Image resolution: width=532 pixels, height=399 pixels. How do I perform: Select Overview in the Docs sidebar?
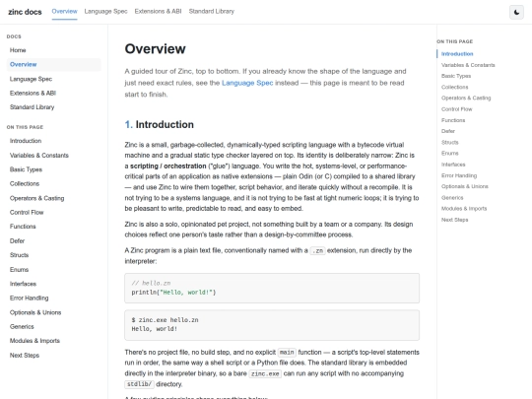53,64
